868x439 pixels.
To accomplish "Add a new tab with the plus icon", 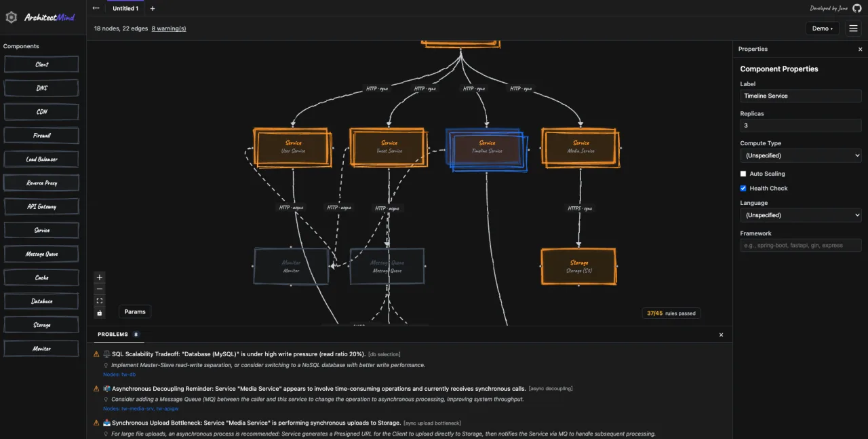I will [153, 9].
